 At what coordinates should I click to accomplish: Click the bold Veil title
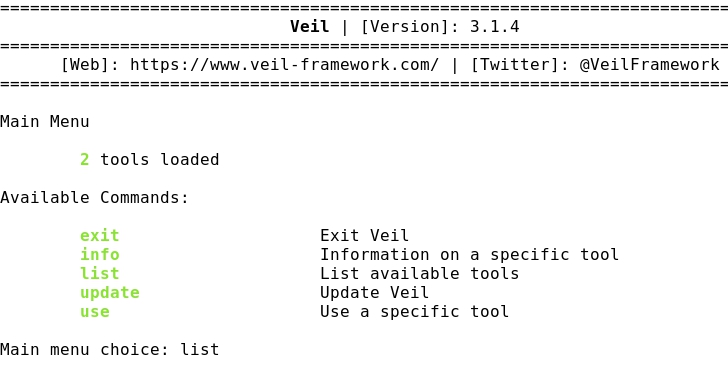pyautogui.click(x=310, y=26)
